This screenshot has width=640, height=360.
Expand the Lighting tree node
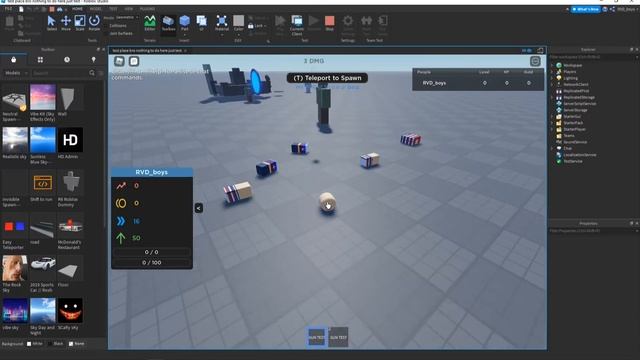pyautogui.click(x=552, y=78)
